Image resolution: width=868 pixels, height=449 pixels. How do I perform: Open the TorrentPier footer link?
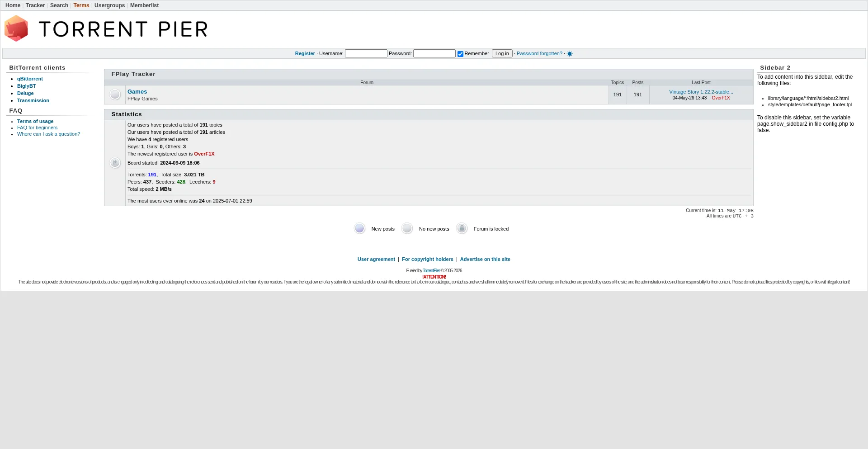(x=431, y=270)
